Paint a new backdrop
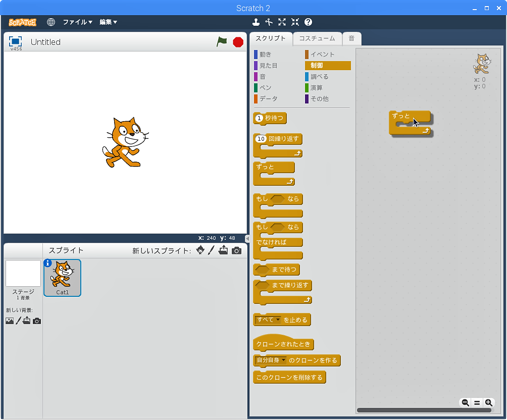 (x=18, y=321)
